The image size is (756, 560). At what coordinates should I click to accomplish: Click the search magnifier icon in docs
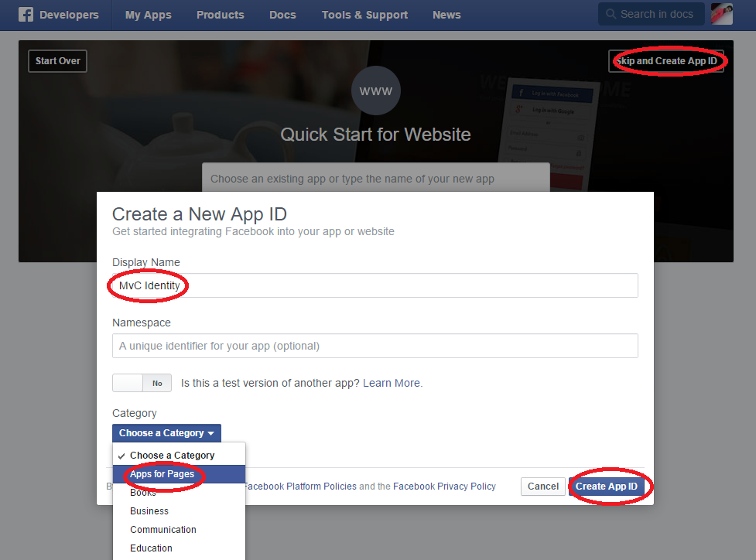pyautogui.click(x=612, y=13)
